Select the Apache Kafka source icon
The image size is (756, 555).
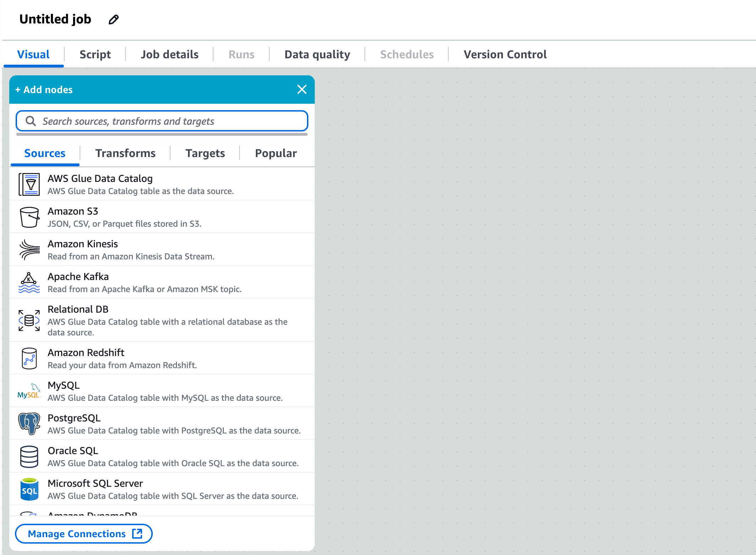click(x=29, y=282)
